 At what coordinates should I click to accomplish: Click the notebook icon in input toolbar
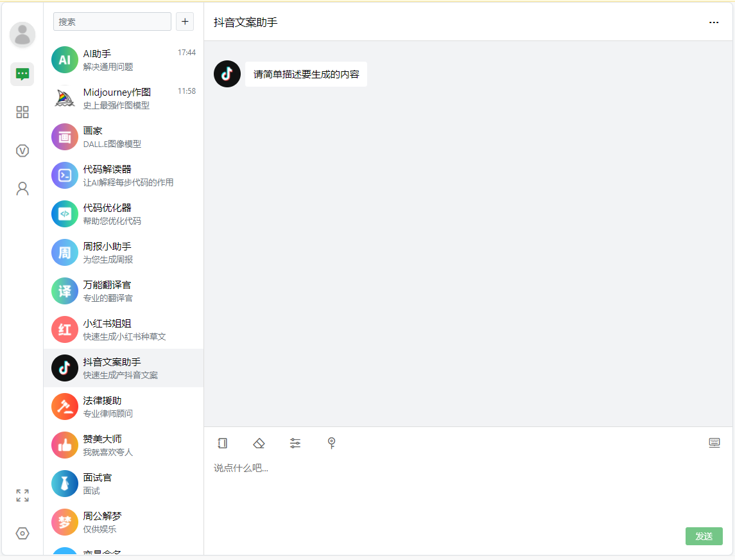(223, 443)
